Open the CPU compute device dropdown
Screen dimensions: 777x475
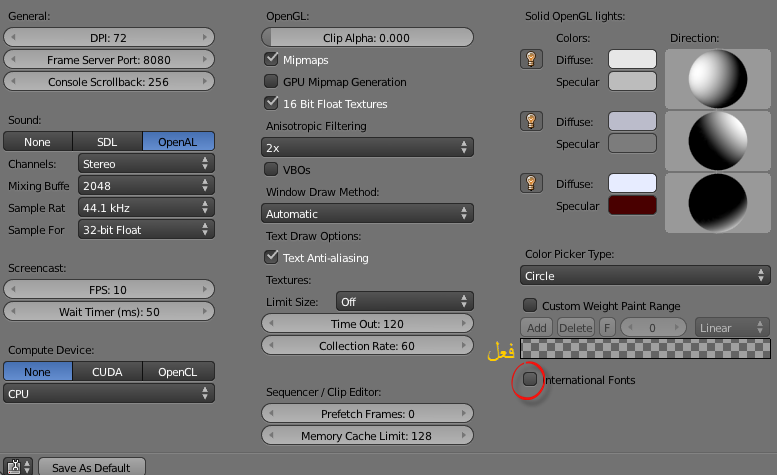[x=109, y=393]
